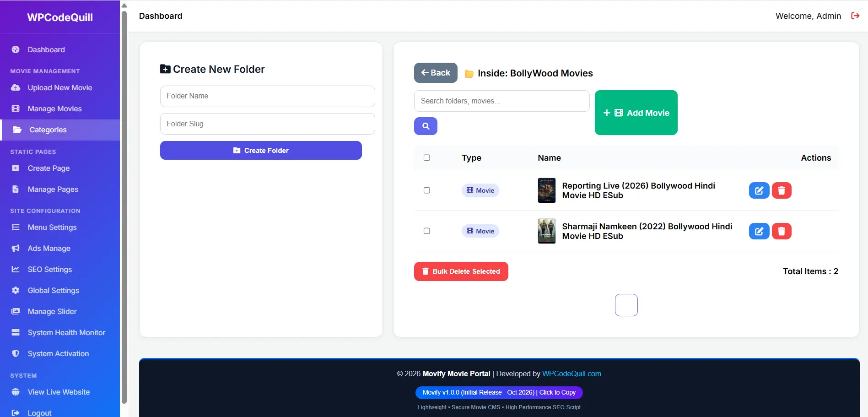Screen dimensions: 868x417
Task: Open System Health Monitor menu item
Action: tap(60, 332)
